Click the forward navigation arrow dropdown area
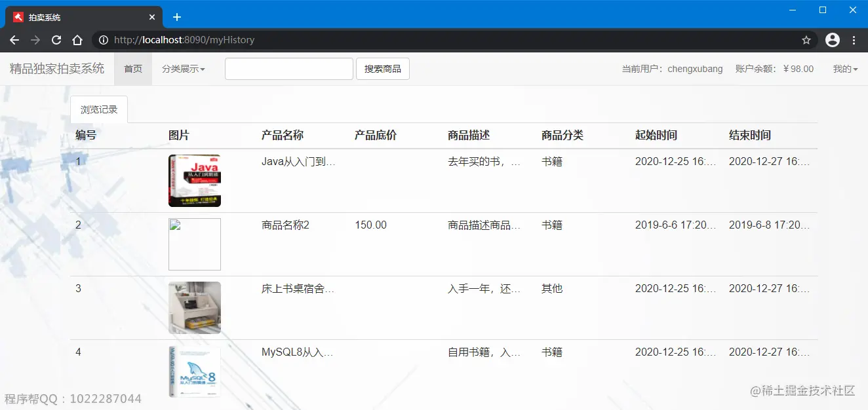The width and height of the screenshot is (868, 410). (x=35, y=40)
